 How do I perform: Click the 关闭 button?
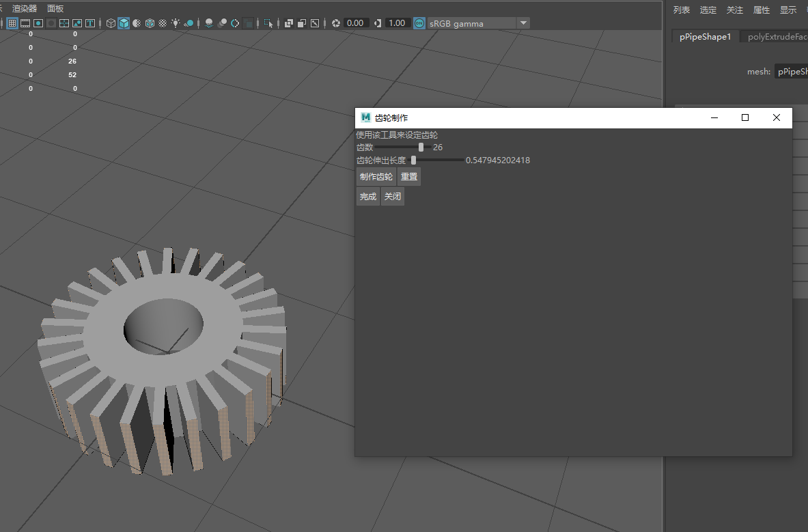393,196
